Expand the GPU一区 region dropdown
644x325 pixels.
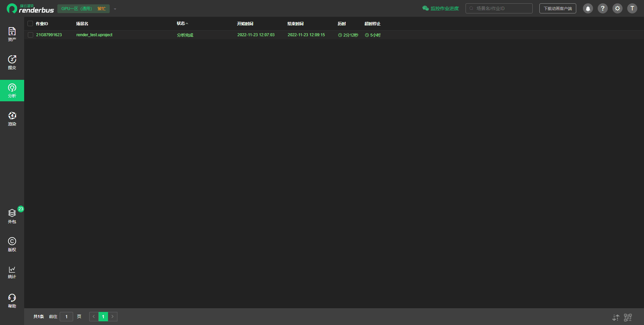(x=115, y=9)
